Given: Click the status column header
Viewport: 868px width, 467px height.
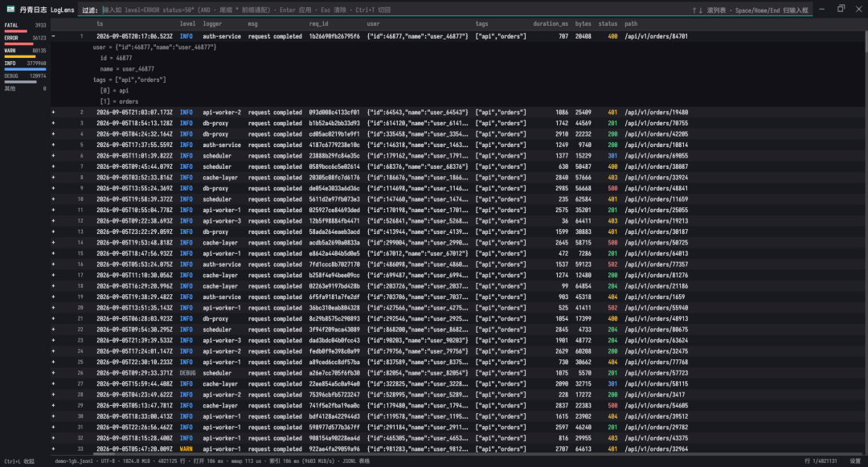Looking at the screenshot, I should click(x=608, y=24).
